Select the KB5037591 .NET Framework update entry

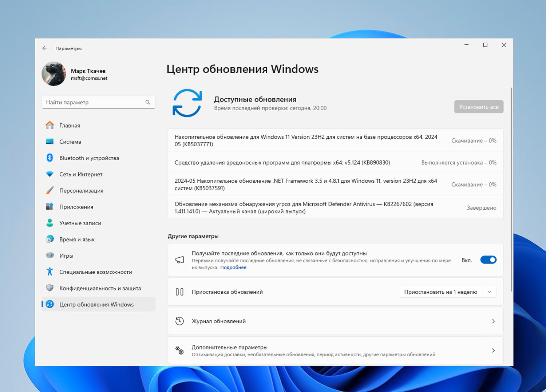click(335, 185)
